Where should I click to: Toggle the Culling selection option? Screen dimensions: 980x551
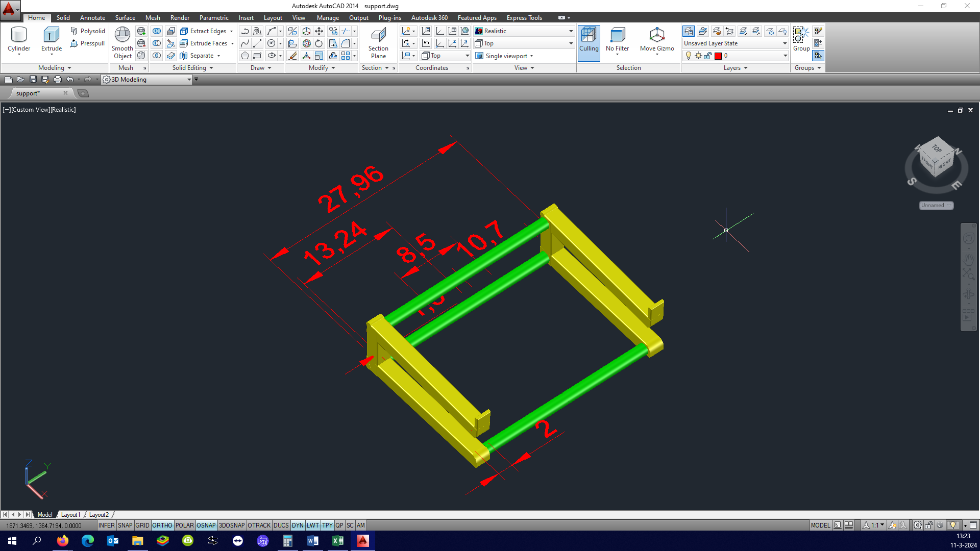pyautogui.click(x=589, y=43)
